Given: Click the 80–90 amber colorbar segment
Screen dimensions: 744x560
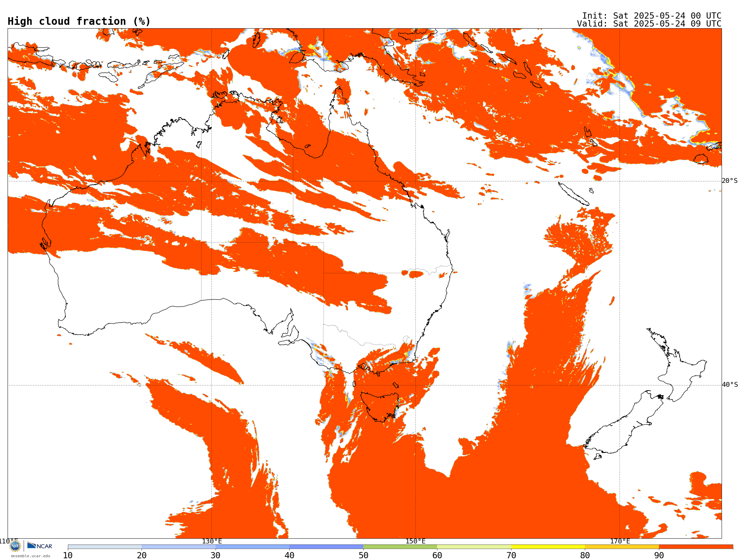Looking at the screenshot, I should [x=622, y=547].
